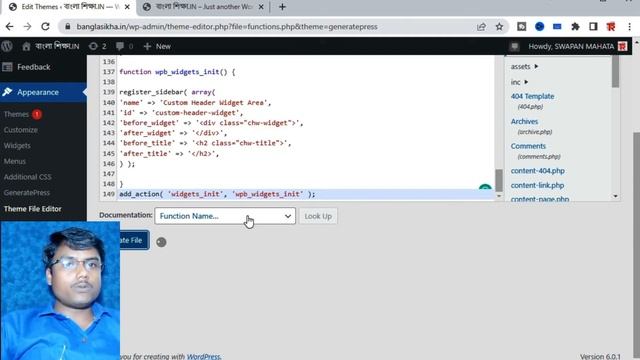
Task: Go to Themes submenu
Action: click(x=16, y=114)
